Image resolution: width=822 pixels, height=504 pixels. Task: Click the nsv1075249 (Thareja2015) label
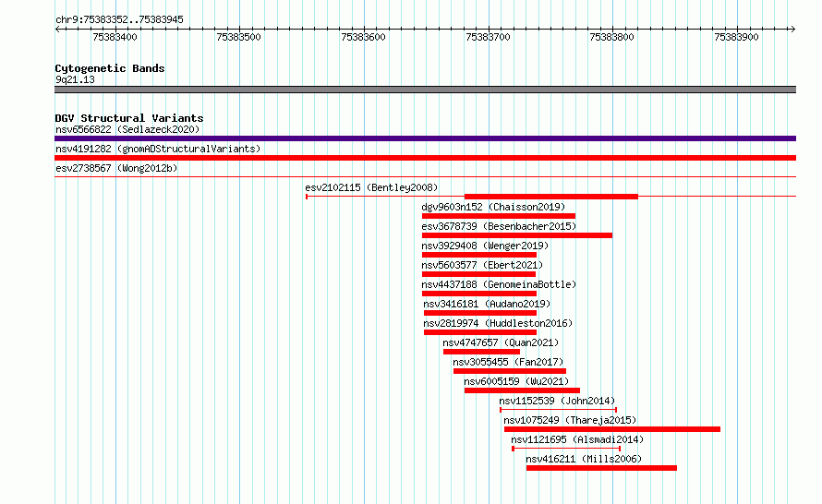[x=570, y=420]
